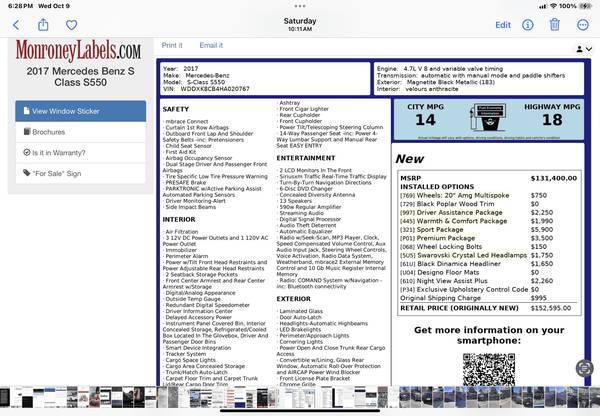
Task: Select Retail Price (Originally New) row
Action: [489, 308]
